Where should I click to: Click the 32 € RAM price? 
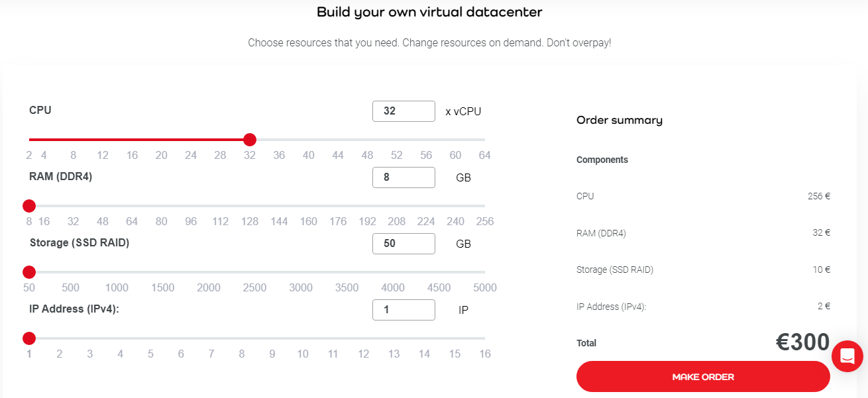click(x=822, y=232)
